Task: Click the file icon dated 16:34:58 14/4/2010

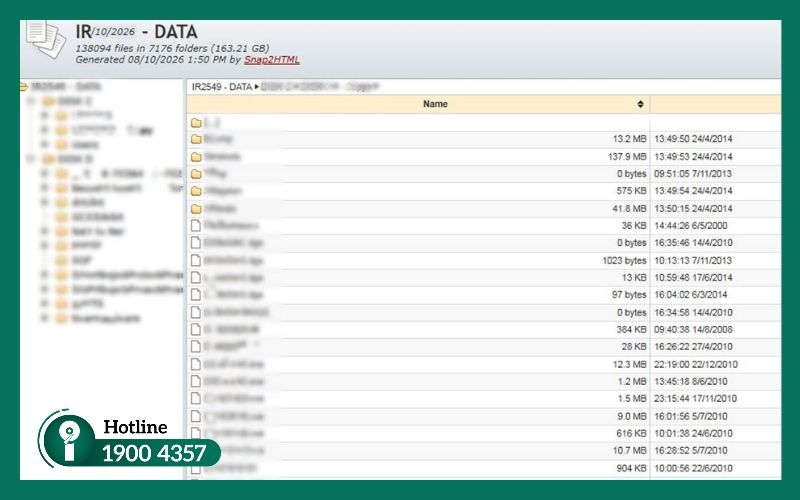Action: click(x=195, y=312)
